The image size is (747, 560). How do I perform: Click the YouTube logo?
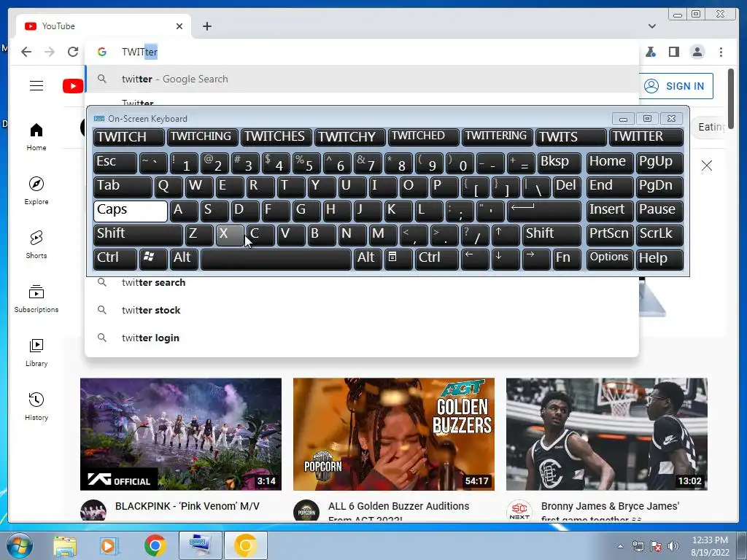73,86
